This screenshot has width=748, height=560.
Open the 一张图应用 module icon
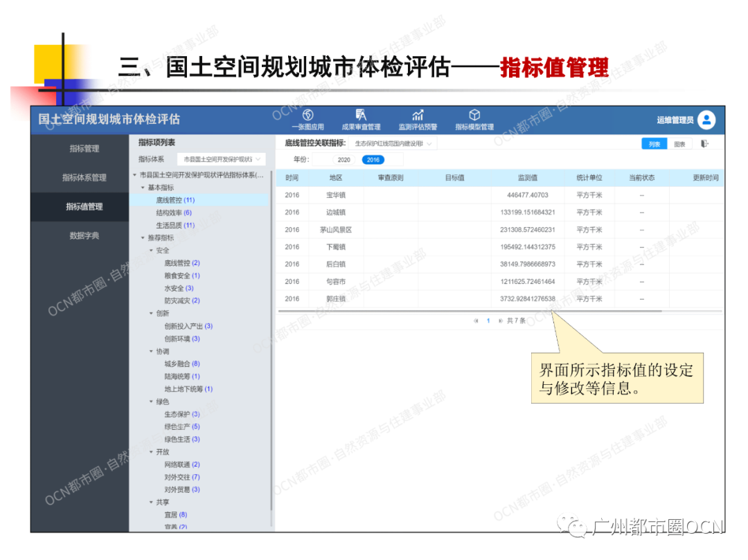pos(308,115)
